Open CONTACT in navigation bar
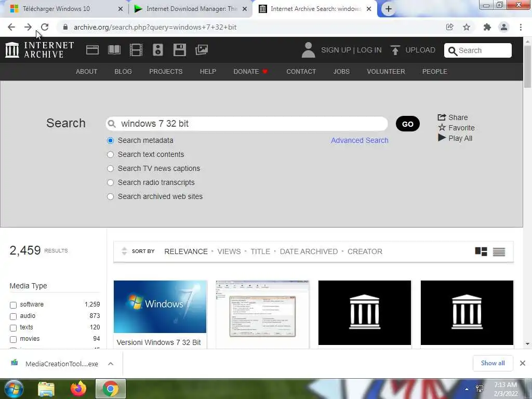This screenshot has width=532, height=399. tap(301, 72)
